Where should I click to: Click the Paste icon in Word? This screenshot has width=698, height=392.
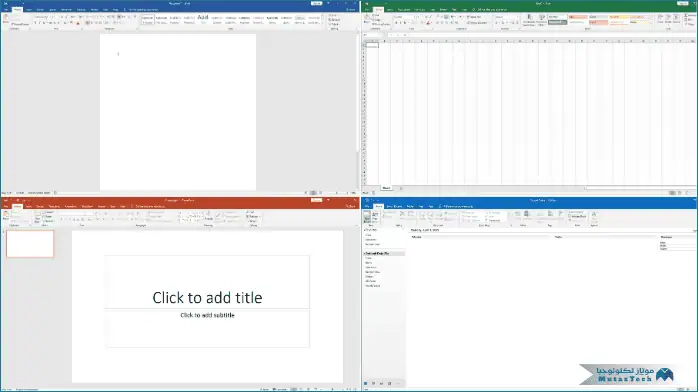[x=6, y=18]
